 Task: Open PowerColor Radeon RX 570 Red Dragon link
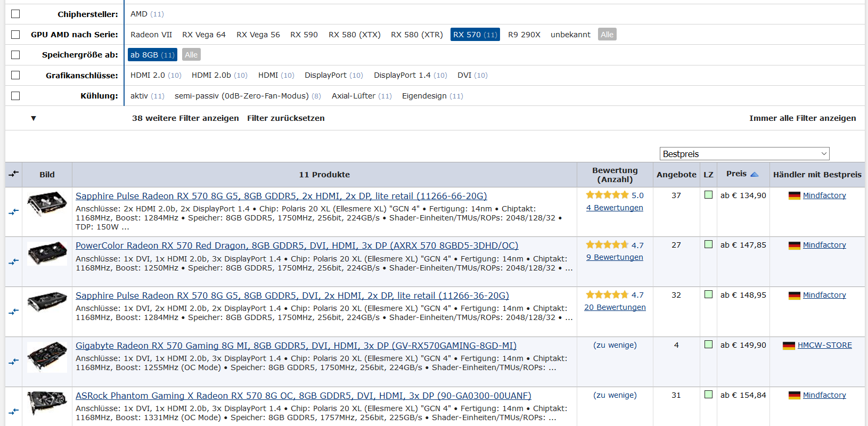[x=297, y=245]
